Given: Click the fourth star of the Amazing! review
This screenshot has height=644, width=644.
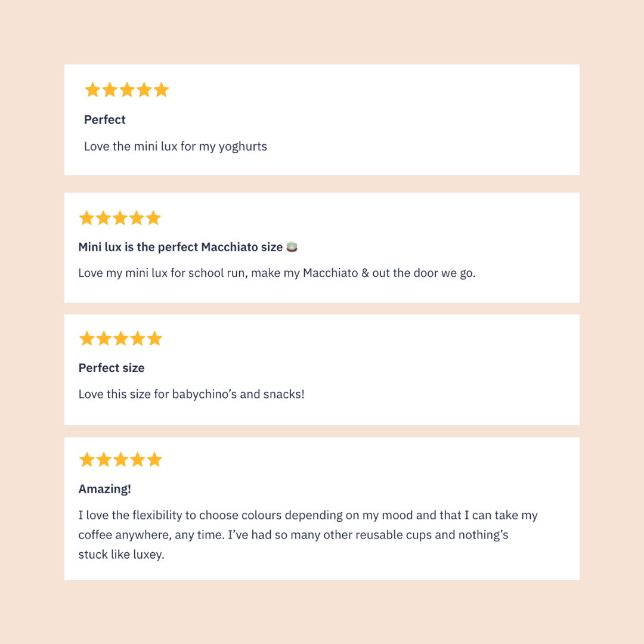Looking at the screenshot, I should 137,460.
